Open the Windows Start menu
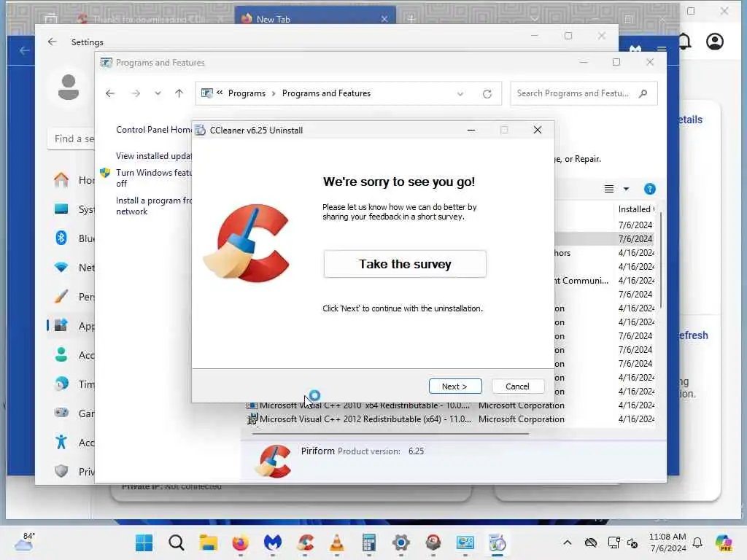This screenshot has width=747, height=560. (x=144, y=542)
